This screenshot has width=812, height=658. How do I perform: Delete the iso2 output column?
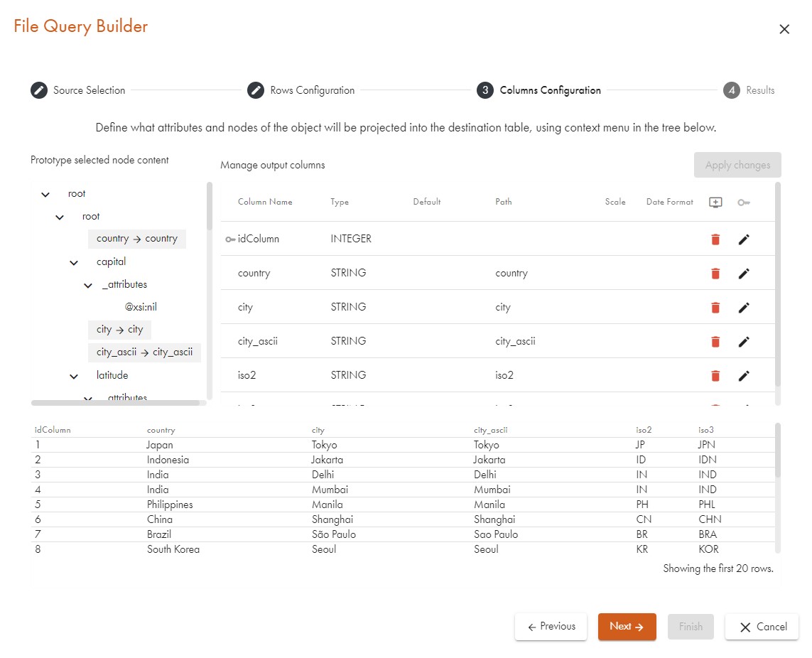click(715, 376)
